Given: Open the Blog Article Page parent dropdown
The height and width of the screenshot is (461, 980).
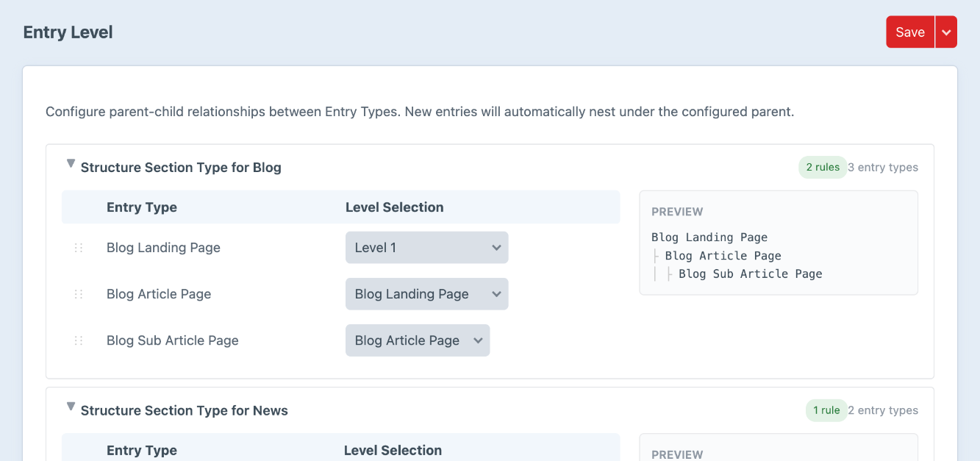Looking at the screenshot, I should 426,293.
